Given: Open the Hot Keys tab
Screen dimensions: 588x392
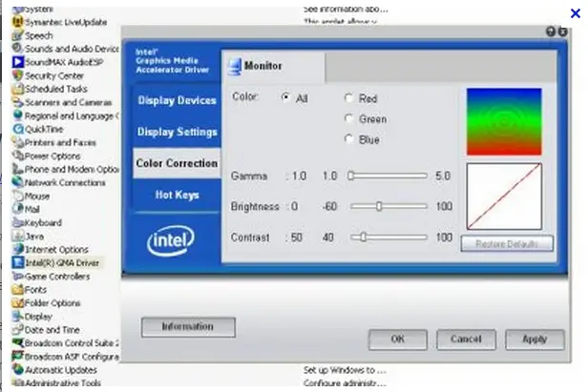Looking at the screenshot, I should [177, 195].
